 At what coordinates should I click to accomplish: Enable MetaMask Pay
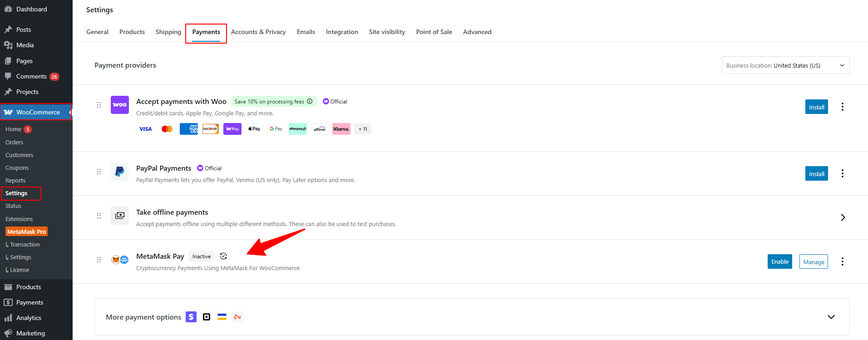[x=780, y=261]
